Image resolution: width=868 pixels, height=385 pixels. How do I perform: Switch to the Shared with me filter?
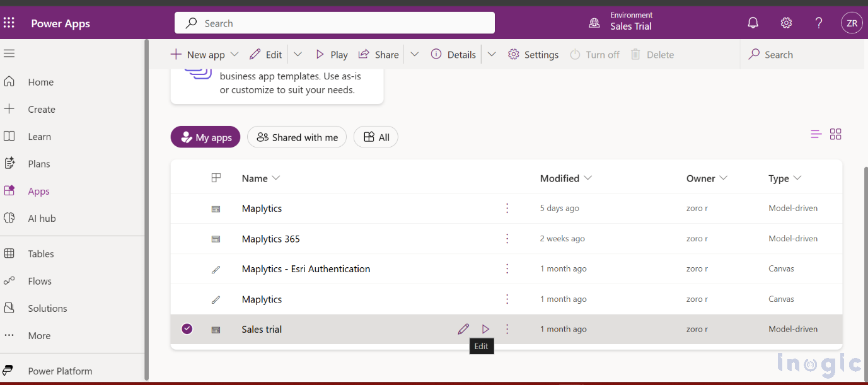[x=296, y=137]
